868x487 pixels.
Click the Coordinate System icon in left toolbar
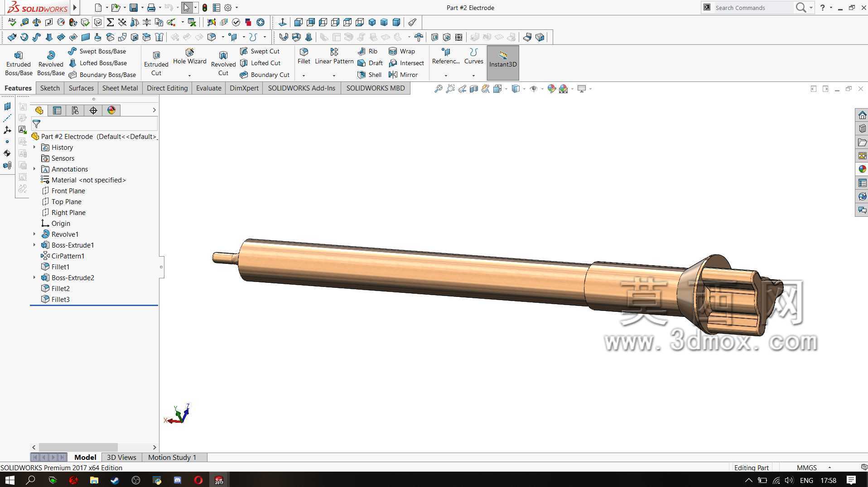[7, 130]
